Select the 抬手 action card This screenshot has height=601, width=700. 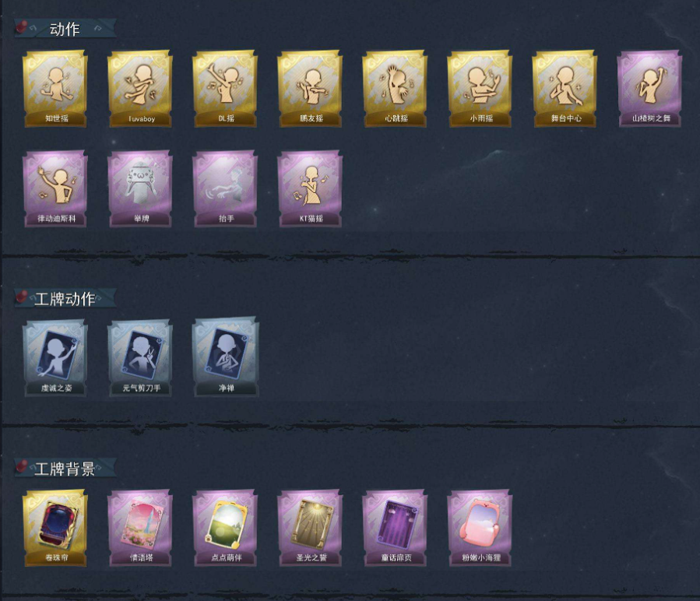click(x=225, y=189)
